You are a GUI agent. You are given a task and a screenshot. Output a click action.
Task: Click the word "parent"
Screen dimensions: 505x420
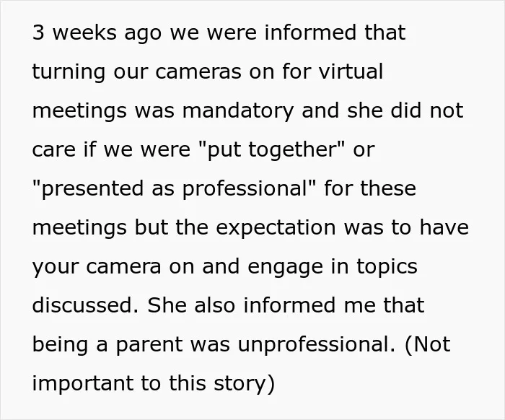149,345
